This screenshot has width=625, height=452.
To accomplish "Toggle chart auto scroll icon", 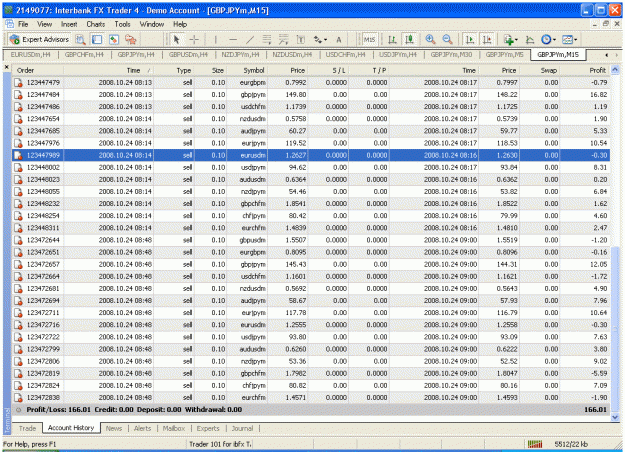I will (470, 39).
